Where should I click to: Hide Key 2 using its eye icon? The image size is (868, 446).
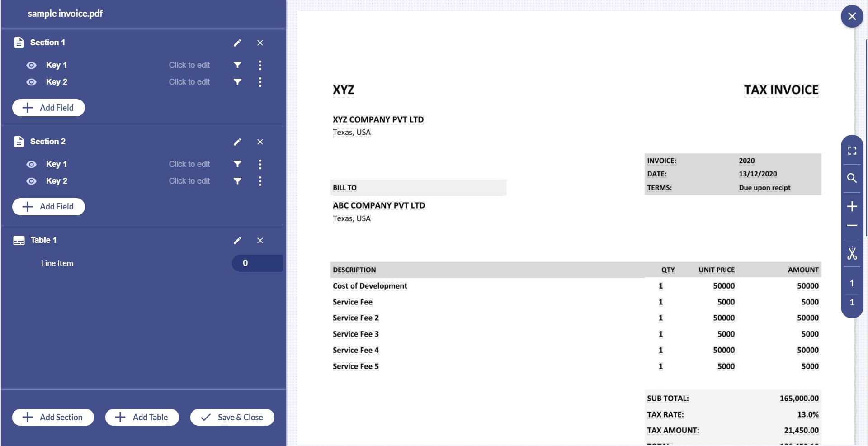point(31,82)
